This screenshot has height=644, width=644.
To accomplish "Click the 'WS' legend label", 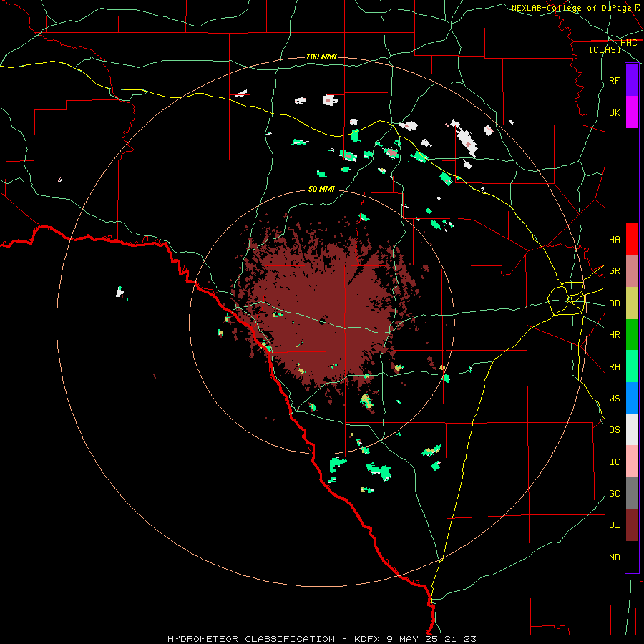I will point(614,399).
